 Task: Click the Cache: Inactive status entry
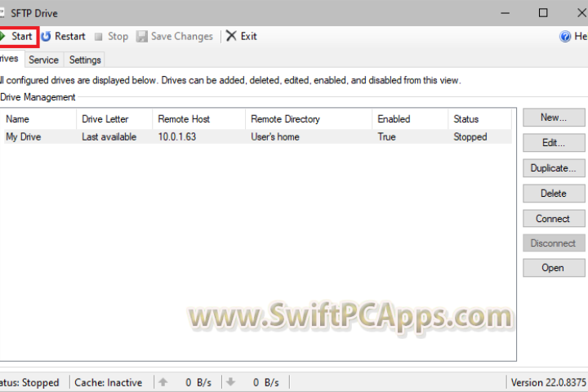(109, 383)
